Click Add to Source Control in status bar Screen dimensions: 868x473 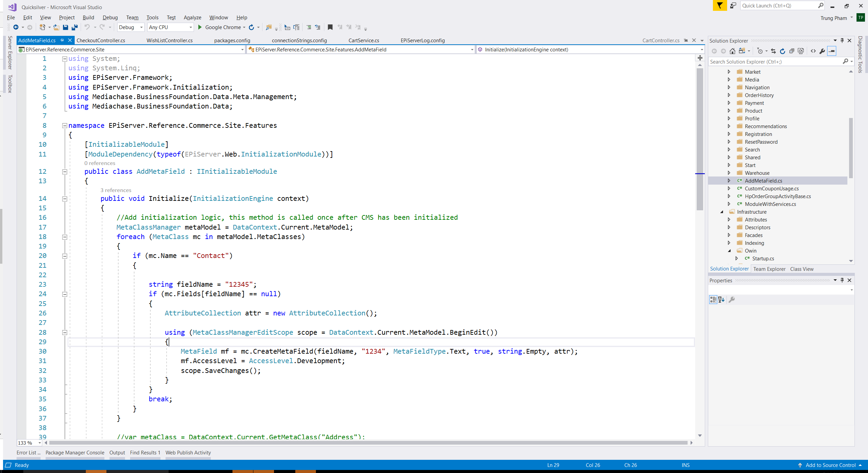830,465
